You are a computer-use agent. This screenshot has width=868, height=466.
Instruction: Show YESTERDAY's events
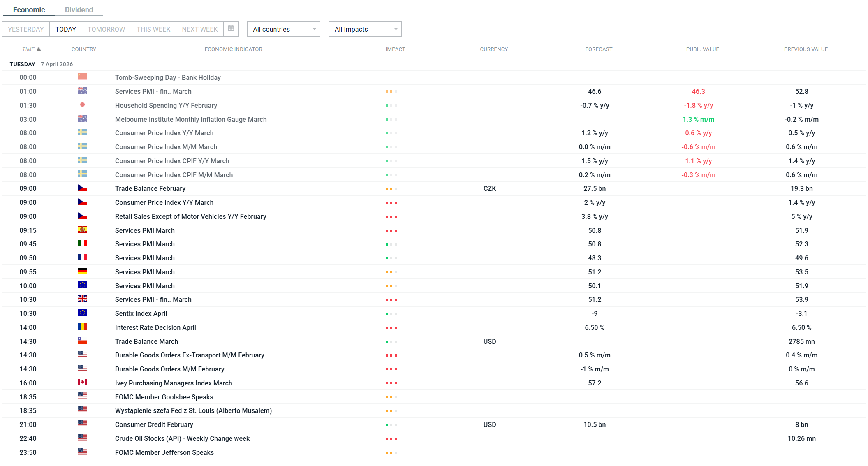point(26,29)
